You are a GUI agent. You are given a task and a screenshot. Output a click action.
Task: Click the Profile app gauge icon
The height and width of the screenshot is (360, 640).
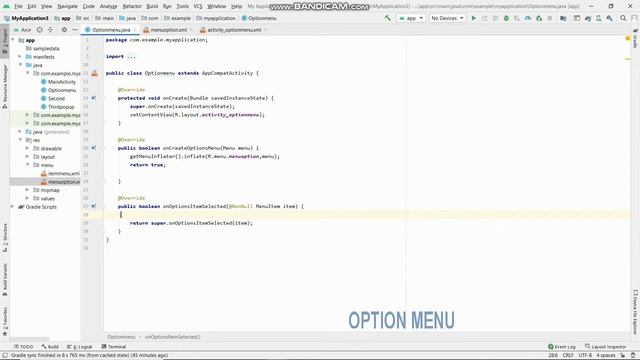(528, 18)
